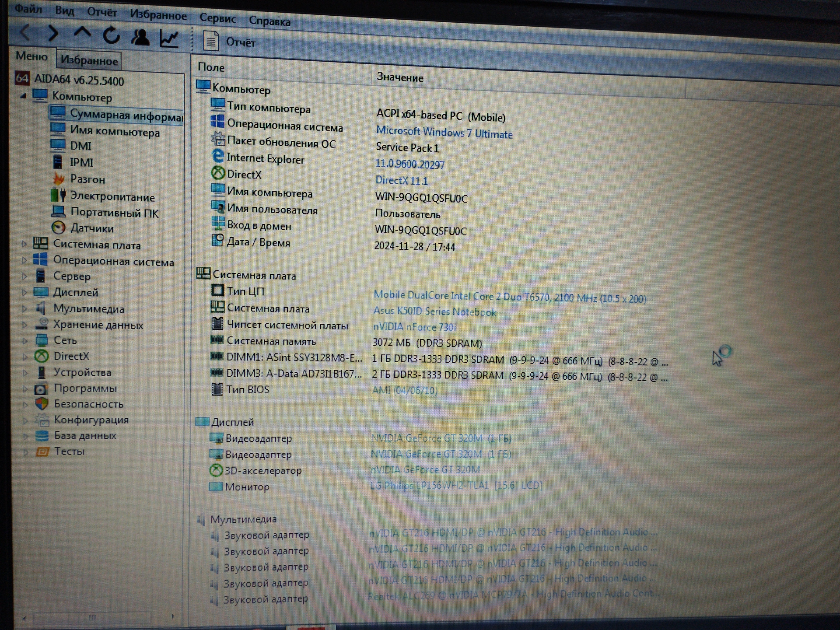Expand the Дисплей tree node
Image resolution: width=840 pixels, height=630 pixels.
[x=24, y=292]
